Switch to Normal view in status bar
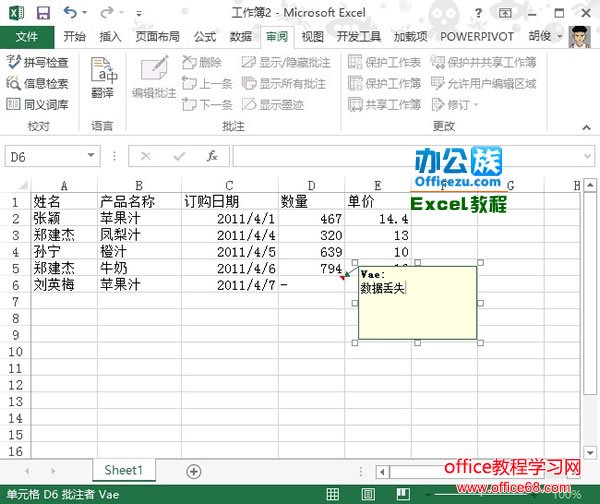This screenshot has width=600, height=504. click(x=333, y=494)
